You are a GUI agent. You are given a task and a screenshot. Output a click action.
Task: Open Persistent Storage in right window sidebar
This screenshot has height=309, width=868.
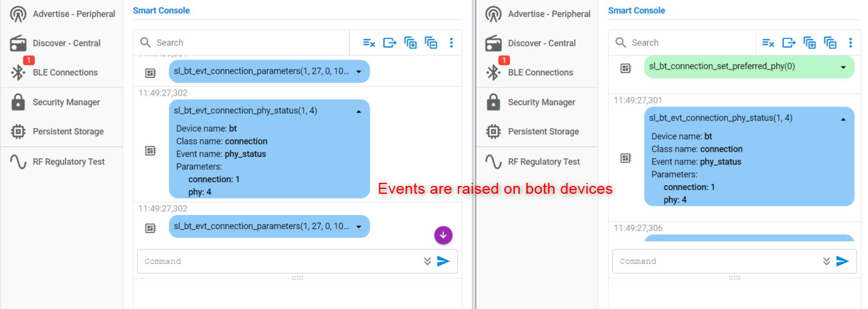(x=543, y=132)
